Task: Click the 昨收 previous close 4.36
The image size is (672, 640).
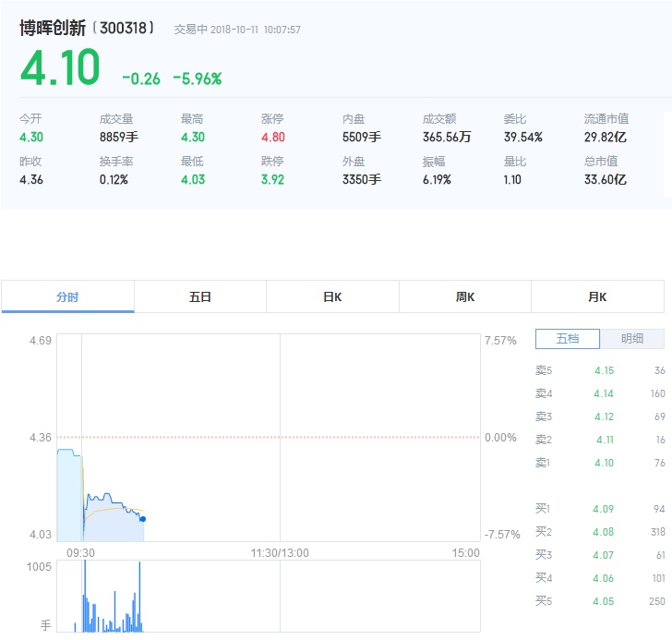Action: (31, 179)
